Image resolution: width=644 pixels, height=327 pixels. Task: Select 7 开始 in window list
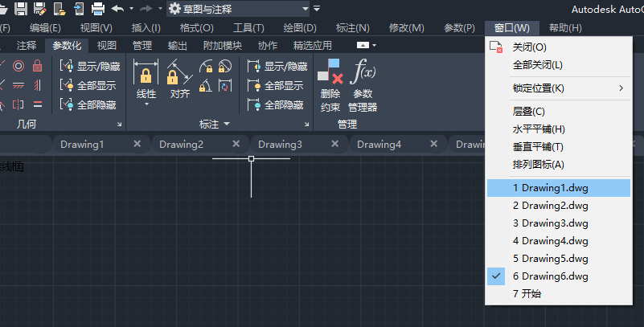559,294
